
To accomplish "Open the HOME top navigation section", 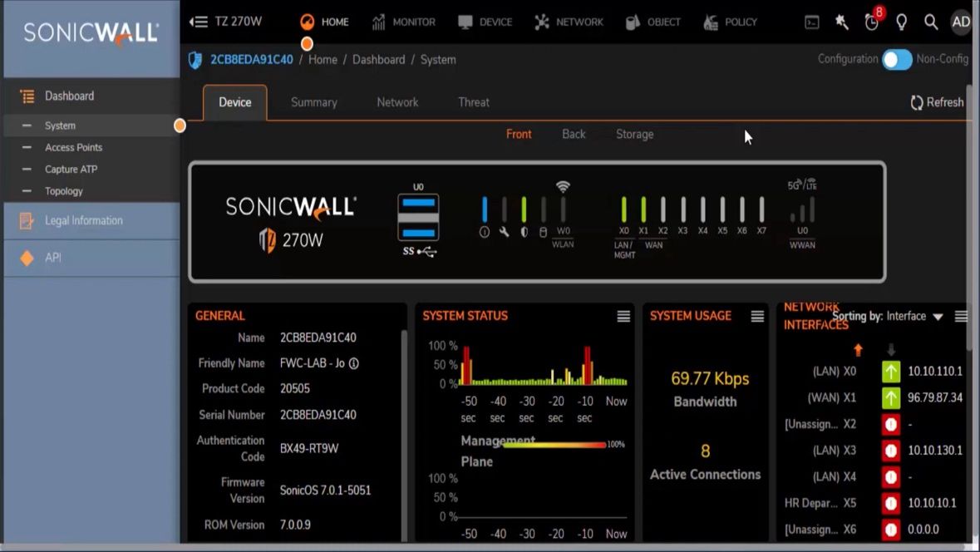I will [x=323, y=22].
